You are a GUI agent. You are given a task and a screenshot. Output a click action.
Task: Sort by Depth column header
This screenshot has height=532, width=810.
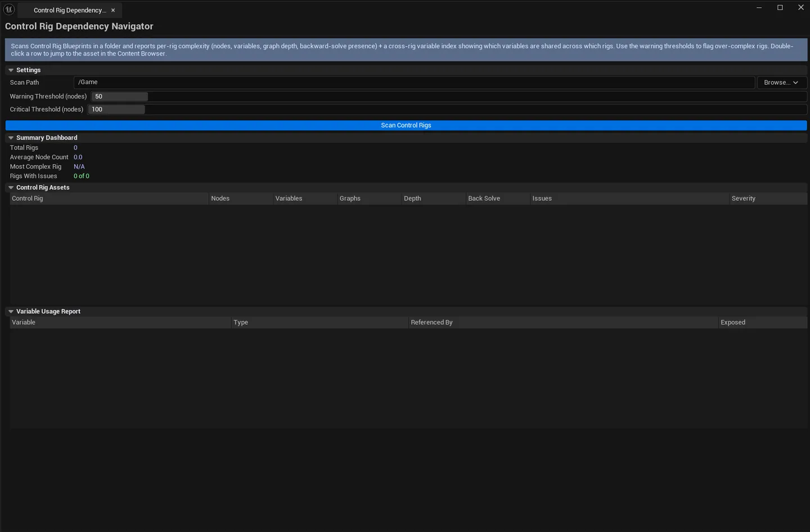[434, 199]
